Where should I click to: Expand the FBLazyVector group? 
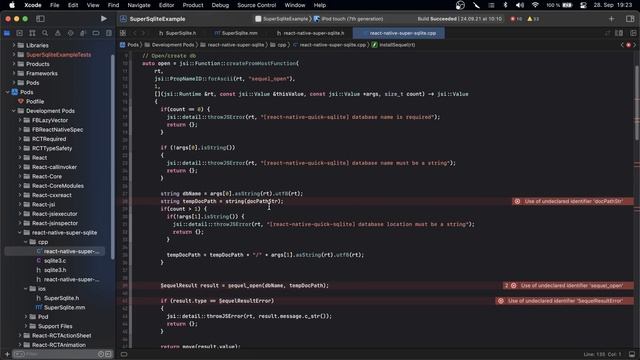(x=20, y=120)
